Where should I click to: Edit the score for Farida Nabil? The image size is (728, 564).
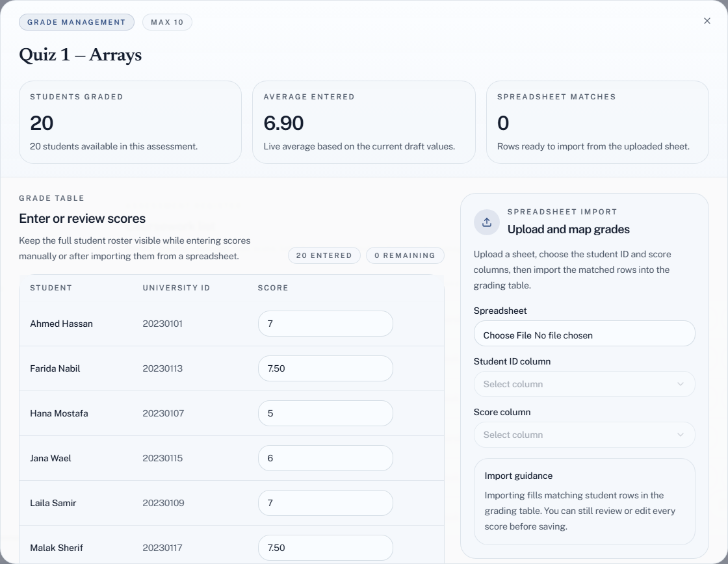point(326,368)
